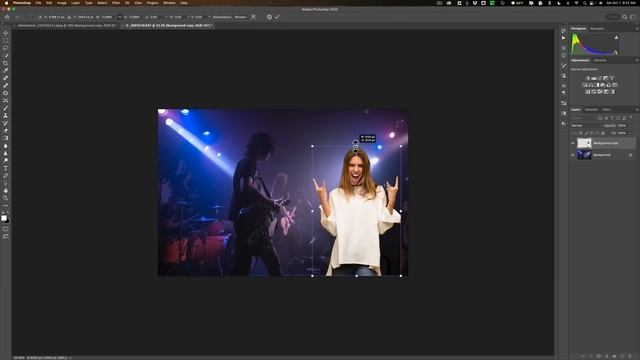
Task: Click the rotation angle field
Action: [153, 17]
